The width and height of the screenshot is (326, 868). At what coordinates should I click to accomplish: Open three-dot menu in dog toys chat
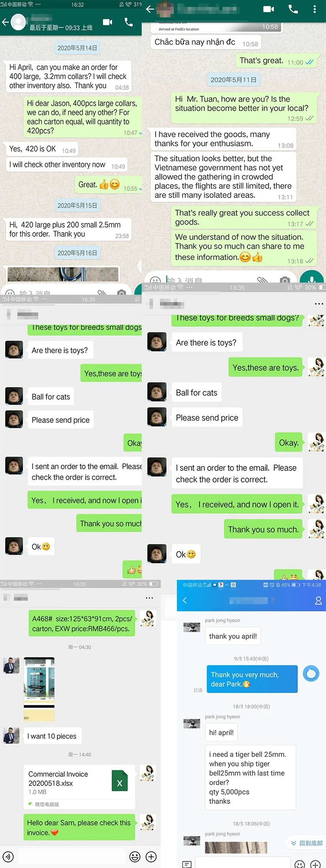point(319,304)
